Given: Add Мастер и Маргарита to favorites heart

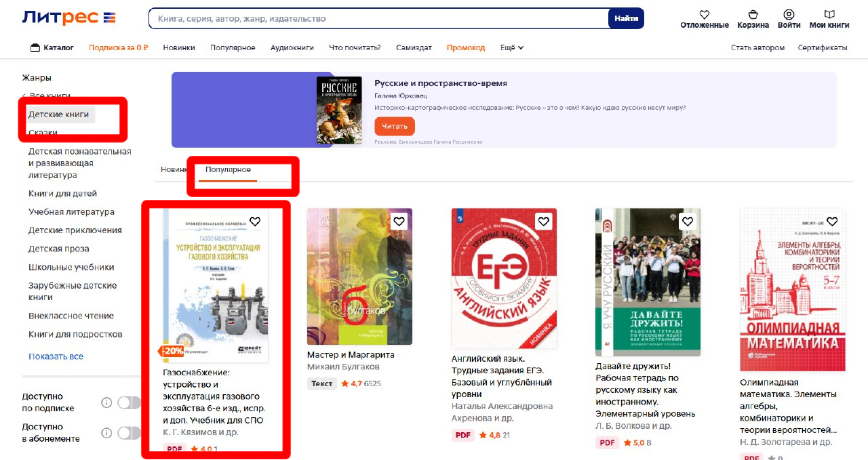Looking at the screenshot, I should pos(399,221).
